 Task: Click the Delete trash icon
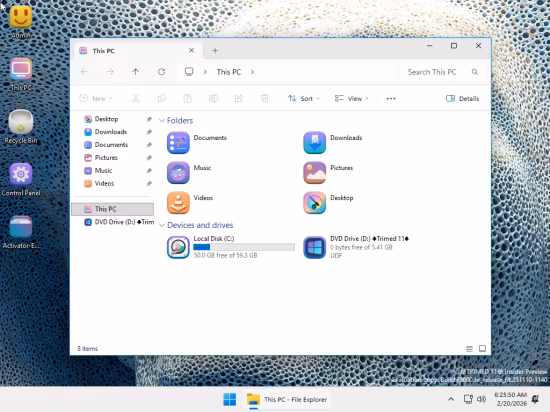pos(264,99)
